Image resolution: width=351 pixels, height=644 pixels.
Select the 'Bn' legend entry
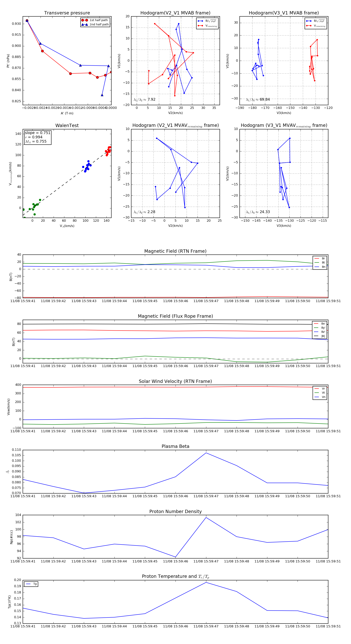click(x=320, y=267)
